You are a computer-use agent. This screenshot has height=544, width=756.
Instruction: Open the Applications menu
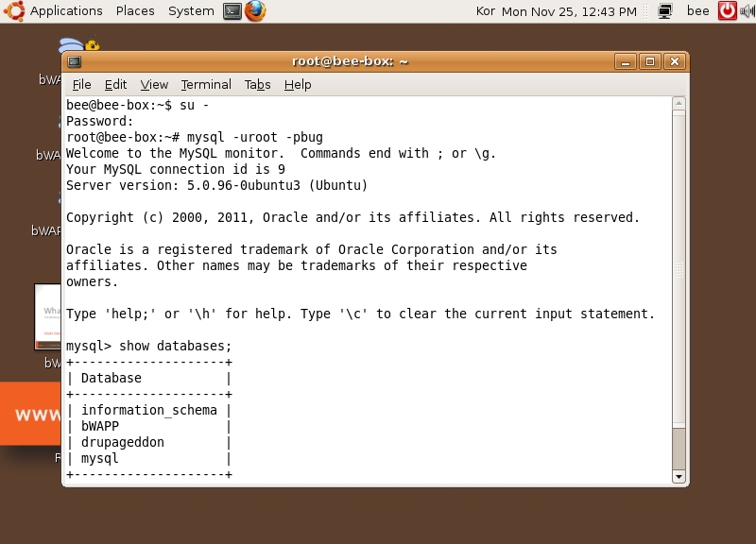(x=66, y=10)
